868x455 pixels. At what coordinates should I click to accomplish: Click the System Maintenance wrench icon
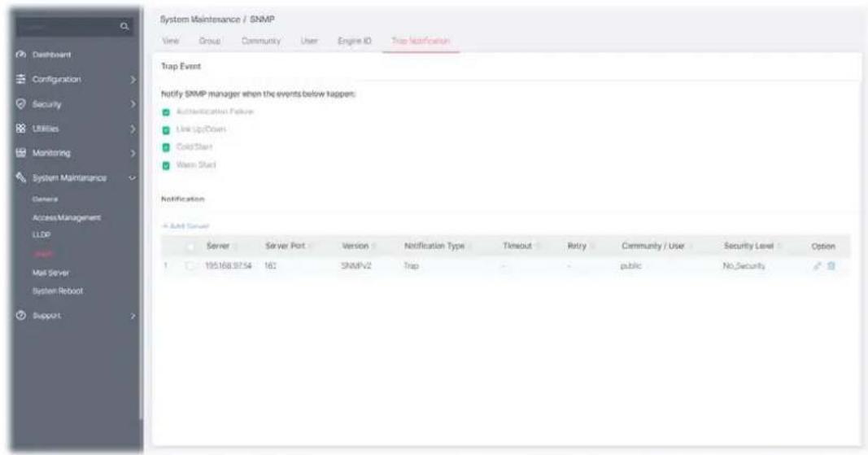click(21, 177)
